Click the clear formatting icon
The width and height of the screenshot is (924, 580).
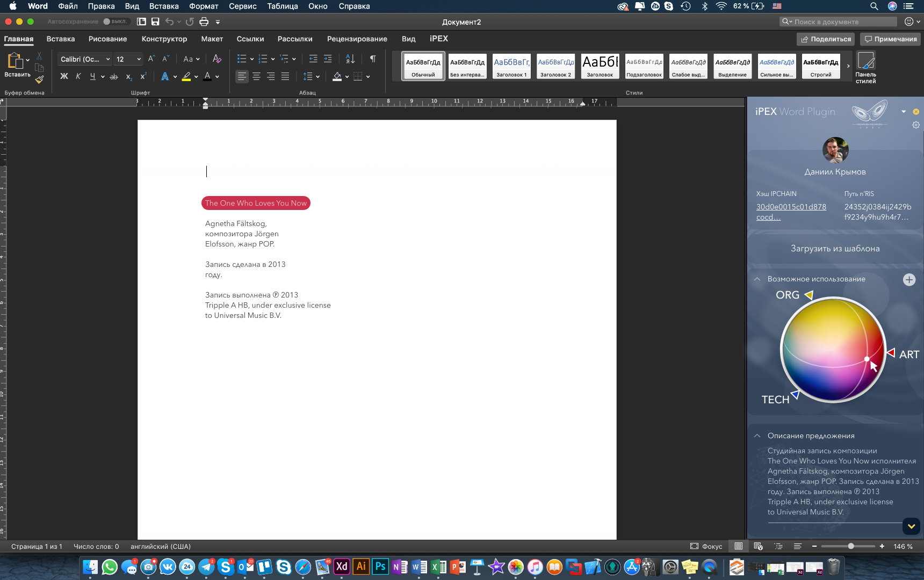[x=216, y=59]
